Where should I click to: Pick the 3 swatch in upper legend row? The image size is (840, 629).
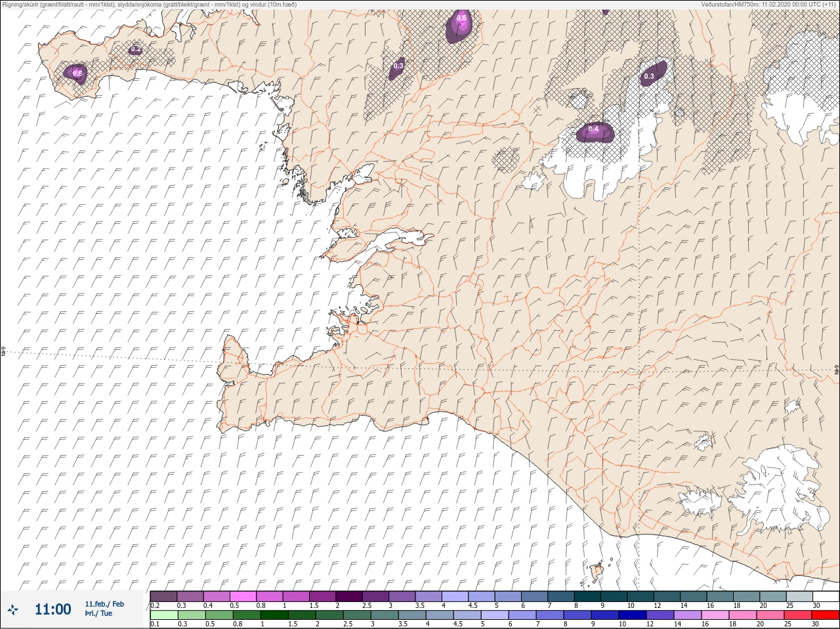[x=403, y=596]
